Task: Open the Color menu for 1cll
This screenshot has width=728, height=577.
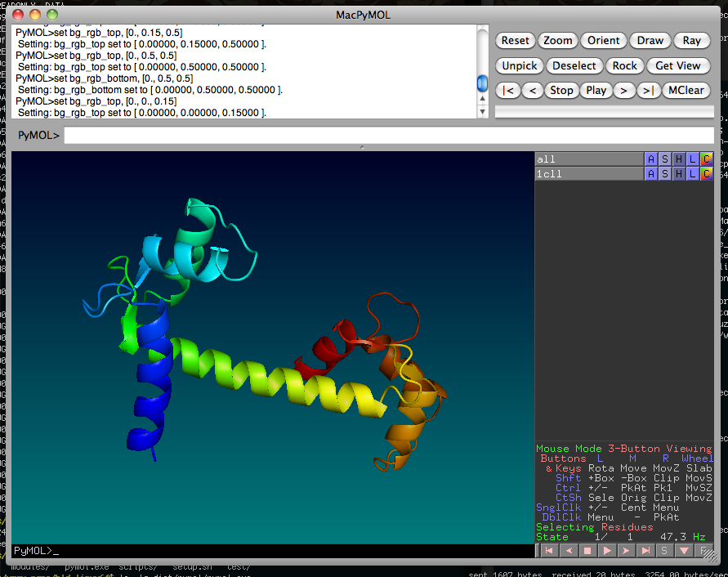Action: point(706,174)
